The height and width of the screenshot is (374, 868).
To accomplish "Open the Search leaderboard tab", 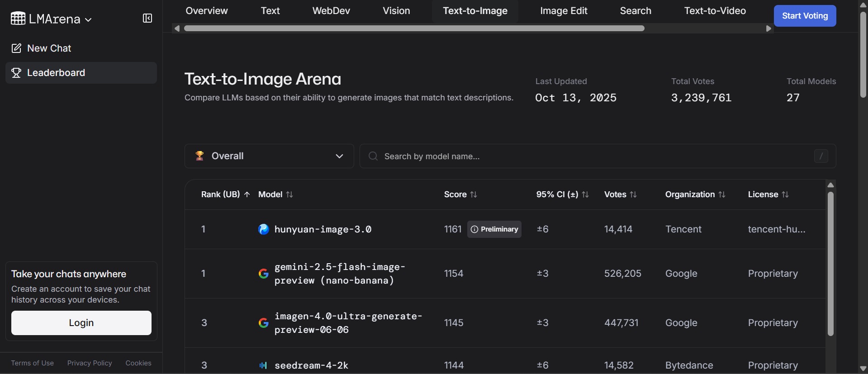I will (x=636, y=11).
